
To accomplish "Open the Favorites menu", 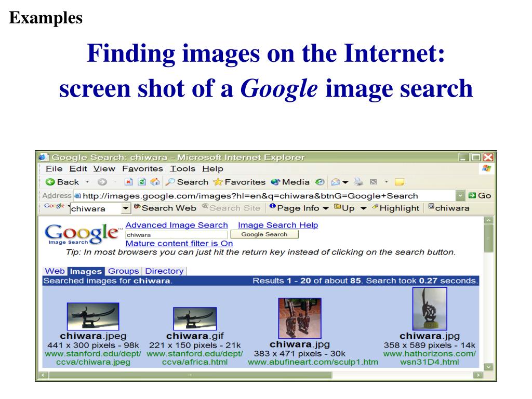I will pyautogui.click(x=142, y=169).
